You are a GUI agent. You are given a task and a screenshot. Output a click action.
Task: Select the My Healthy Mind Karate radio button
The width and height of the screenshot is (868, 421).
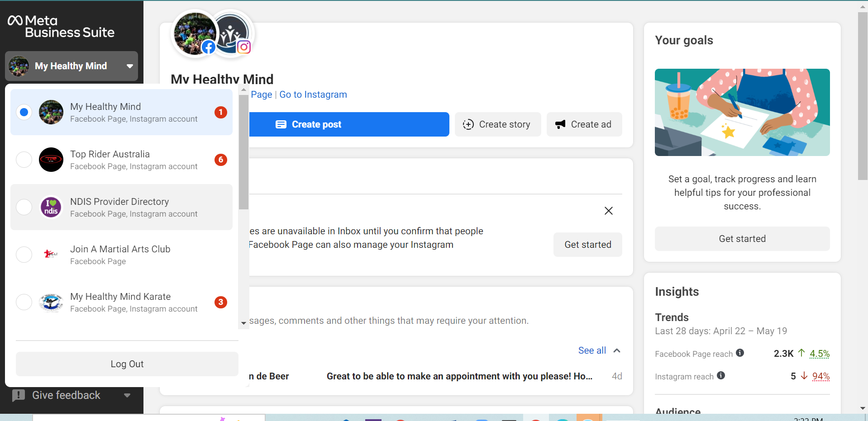pos(24,302)
